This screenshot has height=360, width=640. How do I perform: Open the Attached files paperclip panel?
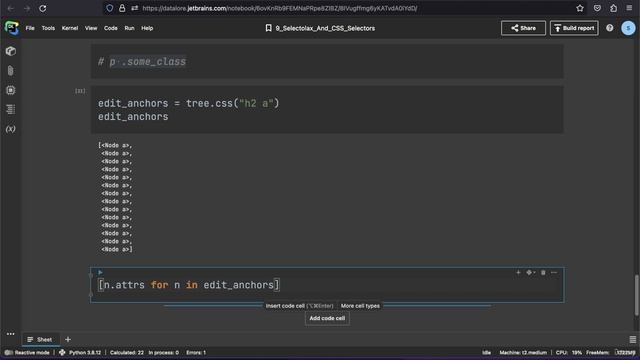[11, 71]
